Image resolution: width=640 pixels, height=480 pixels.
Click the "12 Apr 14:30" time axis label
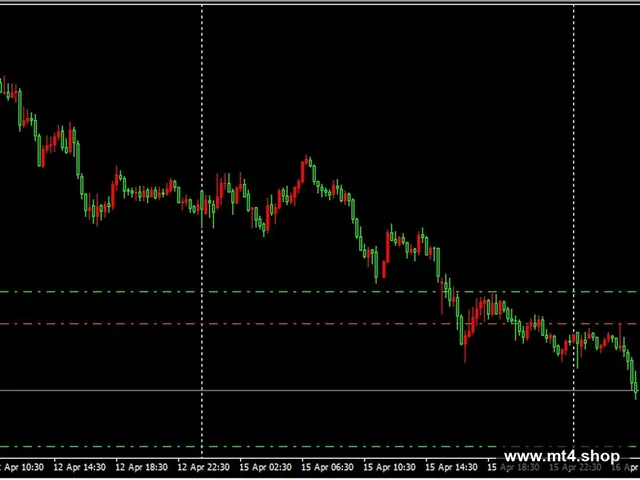point(80,467)
